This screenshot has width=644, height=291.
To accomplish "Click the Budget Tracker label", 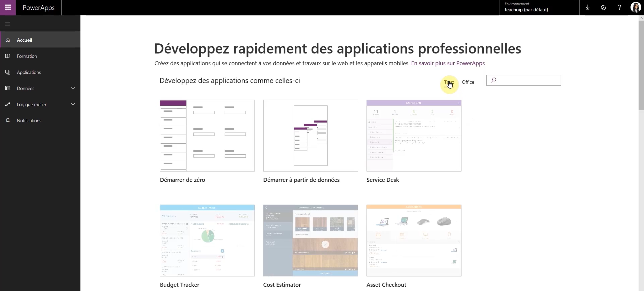I will click(180, 285).
